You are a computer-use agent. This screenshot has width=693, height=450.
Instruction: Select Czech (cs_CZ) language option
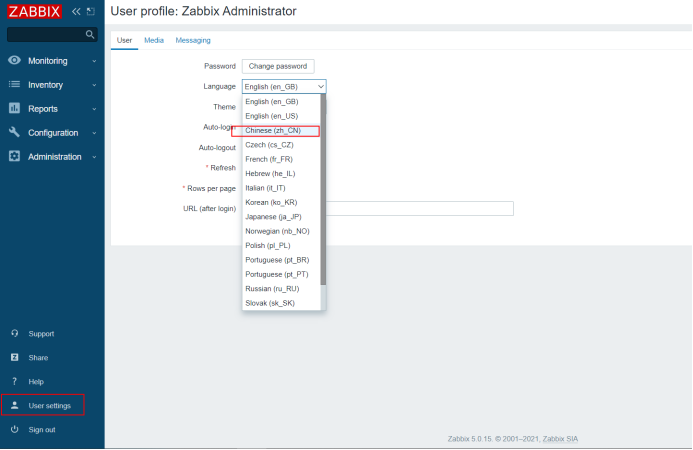coord(281,145)
